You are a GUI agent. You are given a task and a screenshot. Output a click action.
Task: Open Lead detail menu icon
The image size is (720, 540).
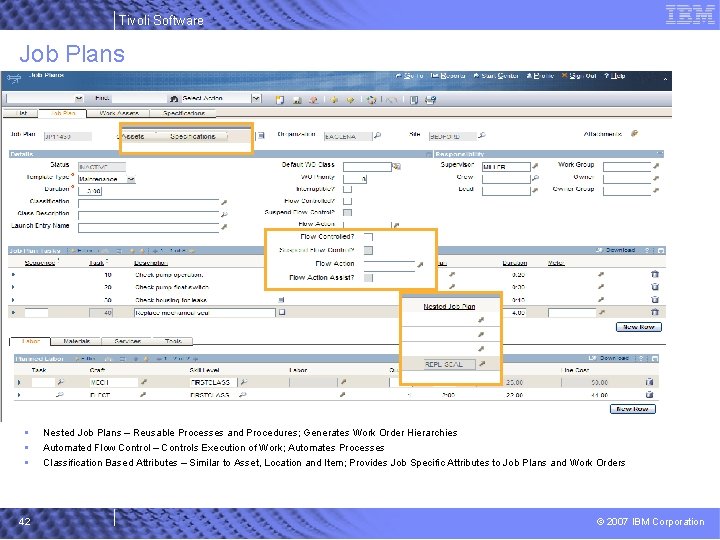click(535, 190)
